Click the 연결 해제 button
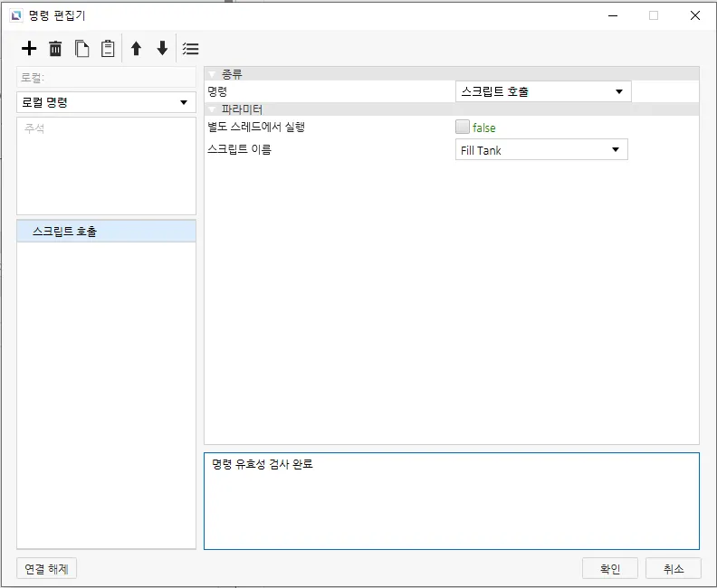The image size is (717, 588). point(47,568)
